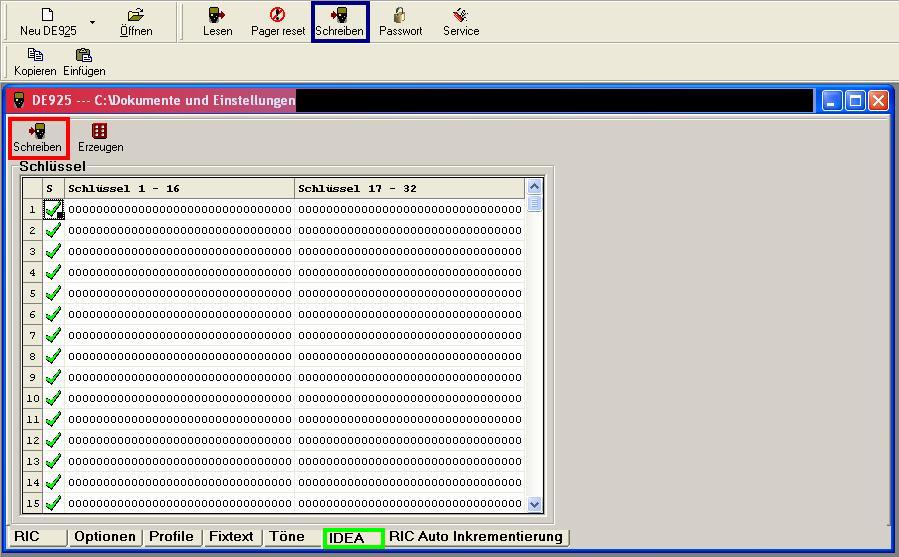
Task: Click the Einfügen paste icon
Action: [84, 55]
